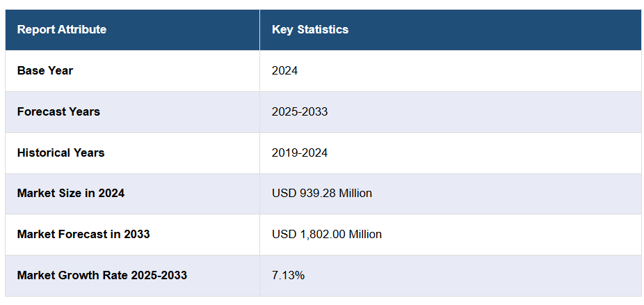Click the USD 1,802.00 Million value
The width and height of the screenshot is (644, 305).
coord(327,234)
